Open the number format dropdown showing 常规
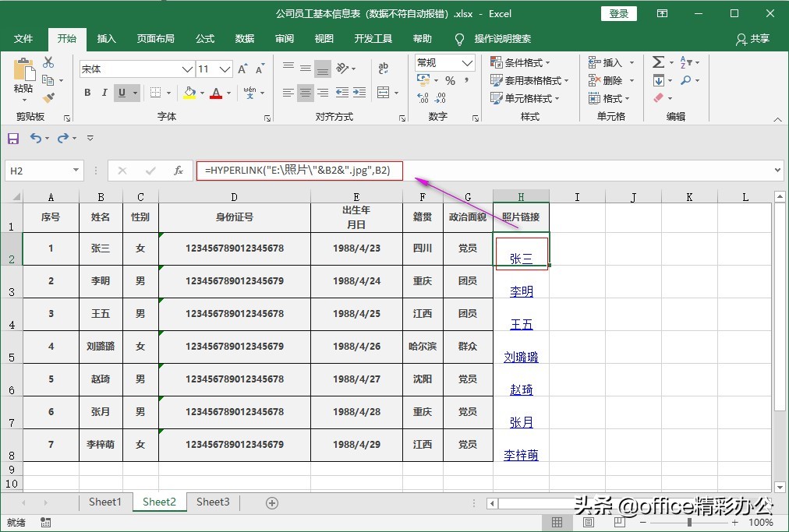Screen dimensions: 789x532 tap(442, 62)
